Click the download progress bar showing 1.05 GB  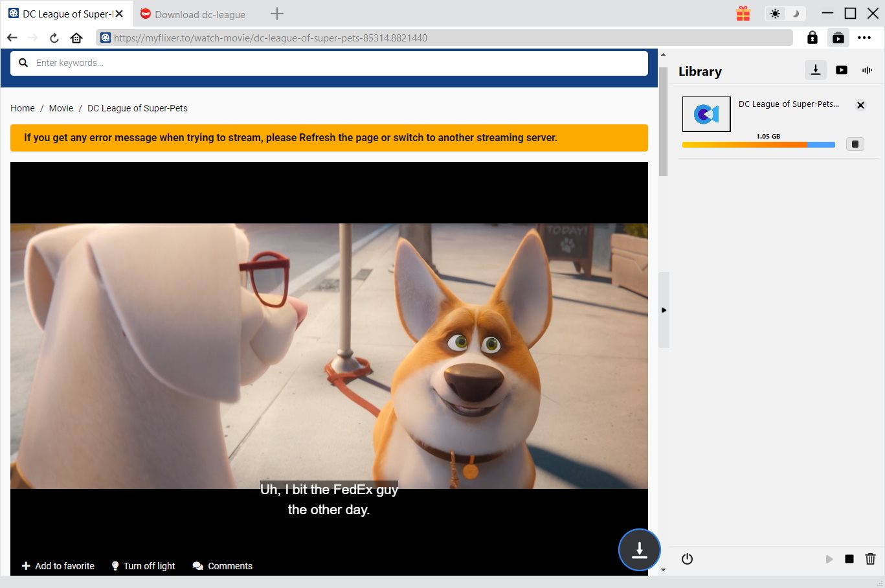coord(758,145)
